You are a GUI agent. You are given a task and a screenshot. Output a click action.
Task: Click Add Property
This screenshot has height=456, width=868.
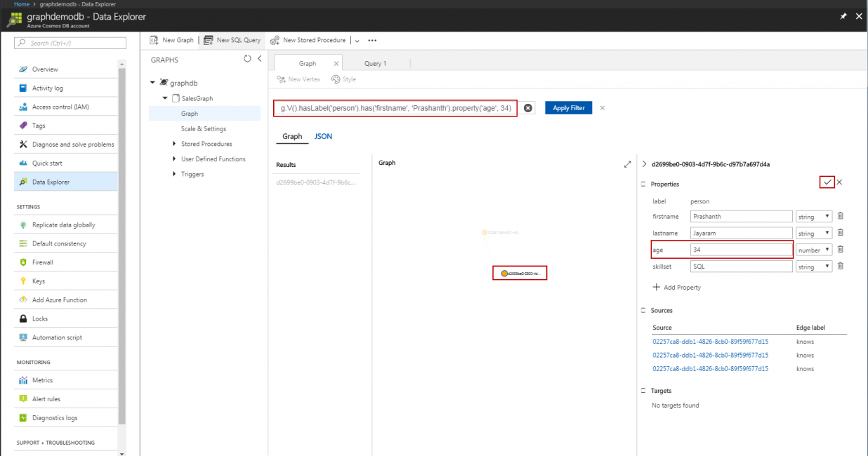[677, 287]
